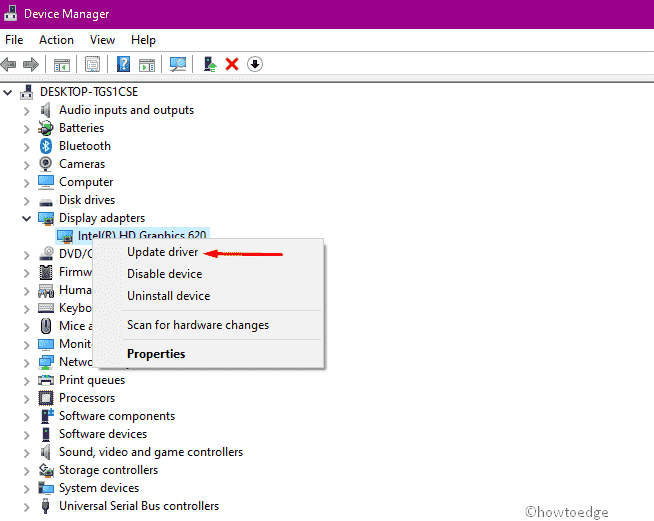Click the Software components icon
This screenshot has width=654, height=521.
[x=47, y=416]
